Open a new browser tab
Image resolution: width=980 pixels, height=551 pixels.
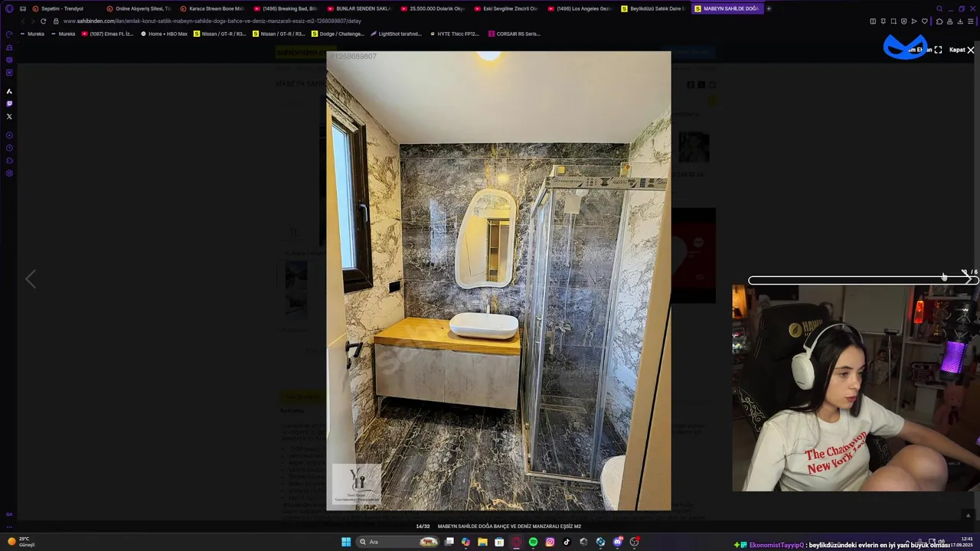(x=769, y=8)
